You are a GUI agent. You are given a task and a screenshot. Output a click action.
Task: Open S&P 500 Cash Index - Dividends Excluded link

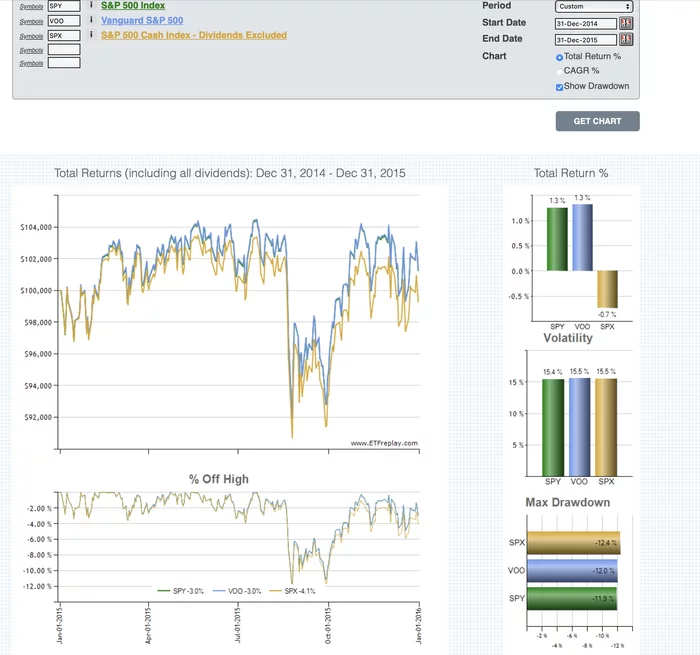(x=194, y=35)
